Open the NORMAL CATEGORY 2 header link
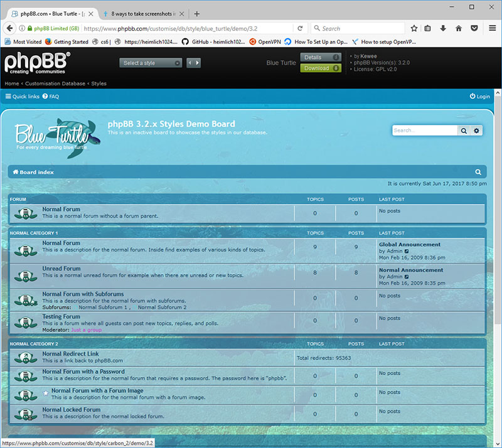The height and width of the screenshot is (448, 502). click(x=34, y=344)
